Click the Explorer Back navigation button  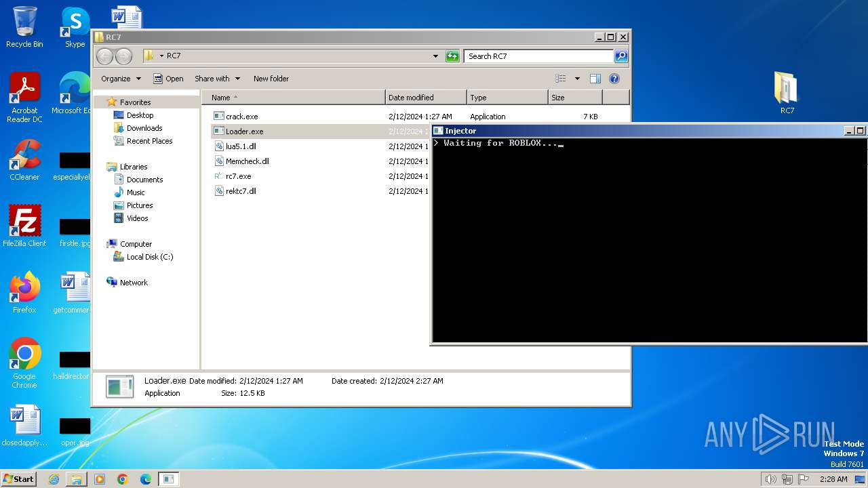click(x=105, y=56)
